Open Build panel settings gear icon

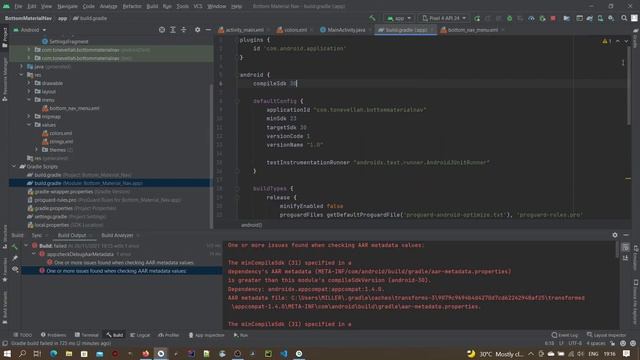click(x=615, y=235)
